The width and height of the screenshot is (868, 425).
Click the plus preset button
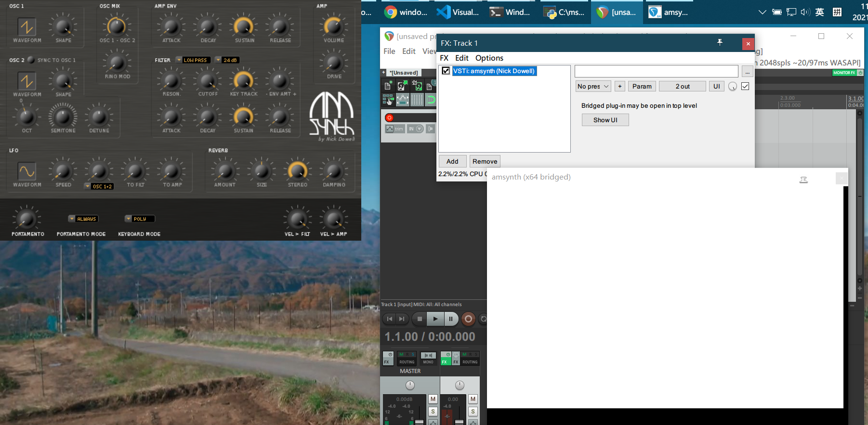tap(620, 86)
